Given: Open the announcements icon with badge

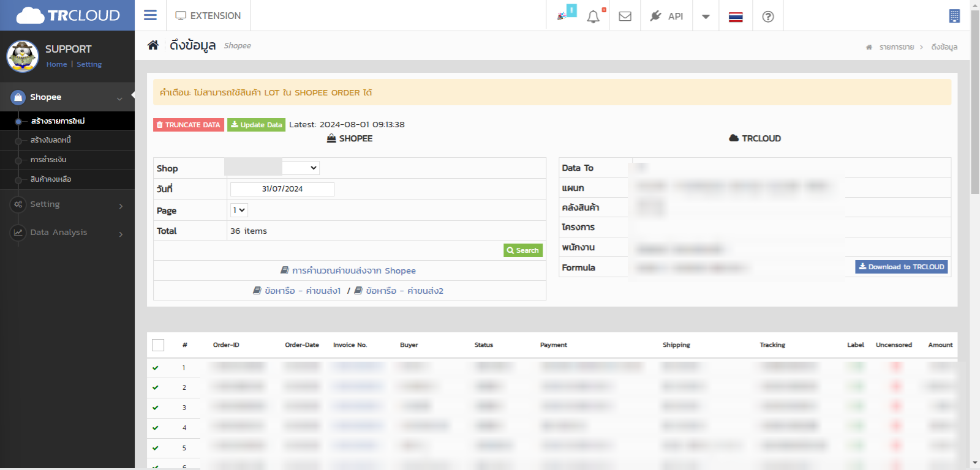Looking at the screenshot, I should point(565,13).
